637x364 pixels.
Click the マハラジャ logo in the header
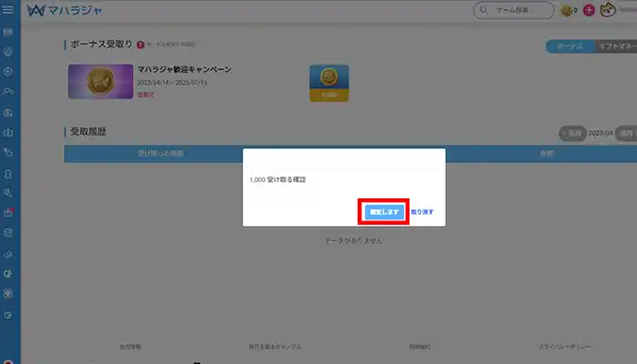[64, 12]
